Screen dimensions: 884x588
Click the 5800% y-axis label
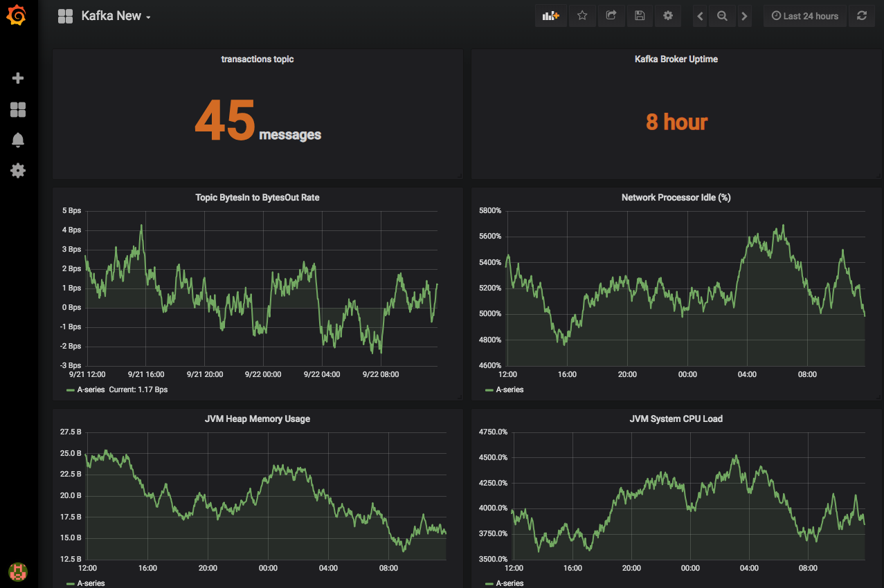click(490, 211)
